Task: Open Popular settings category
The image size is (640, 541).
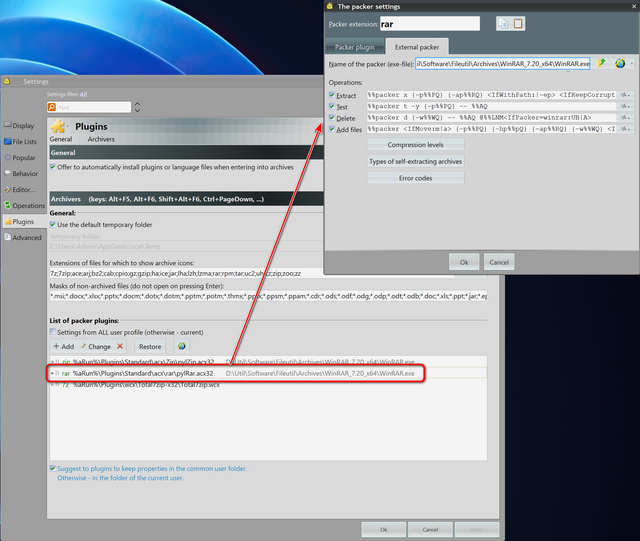Action: [24, 158]
